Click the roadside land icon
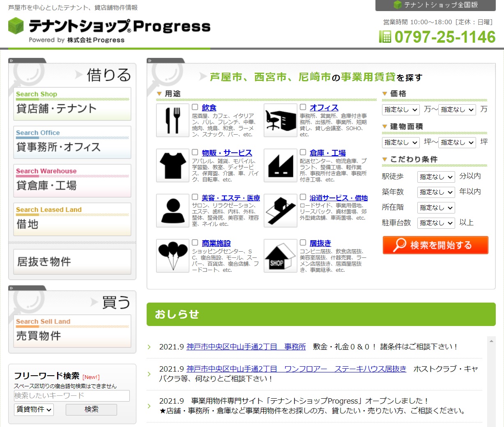The width and height of the screenshot is (504, 427). tap(280, 211)
